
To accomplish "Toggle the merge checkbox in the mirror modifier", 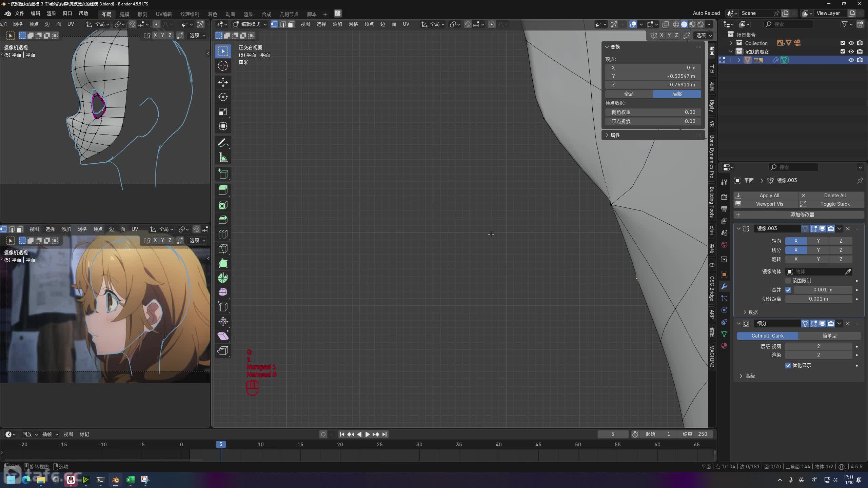I will coord(788,290).
